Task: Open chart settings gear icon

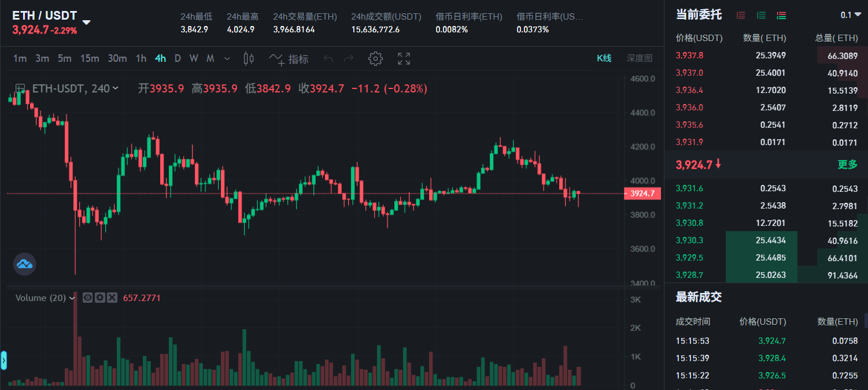Action: click(x=375, y=58)
